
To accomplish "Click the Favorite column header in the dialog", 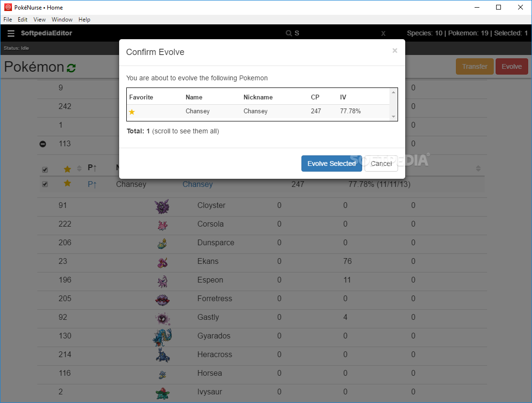I will click(x=141, y=97).
